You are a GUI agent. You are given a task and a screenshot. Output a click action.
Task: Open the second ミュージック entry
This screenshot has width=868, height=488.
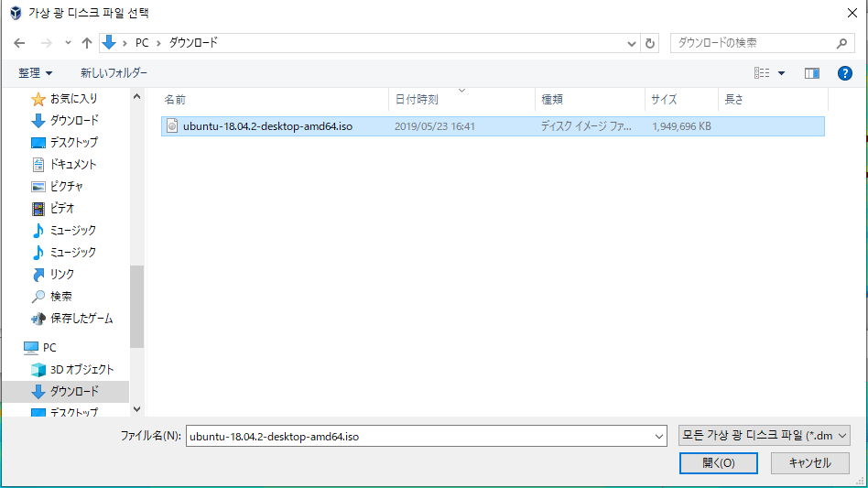(64, 253)
